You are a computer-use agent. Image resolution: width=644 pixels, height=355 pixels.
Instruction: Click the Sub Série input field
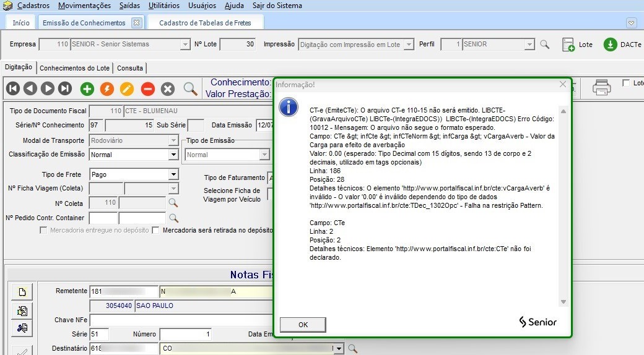click(196, 125)
